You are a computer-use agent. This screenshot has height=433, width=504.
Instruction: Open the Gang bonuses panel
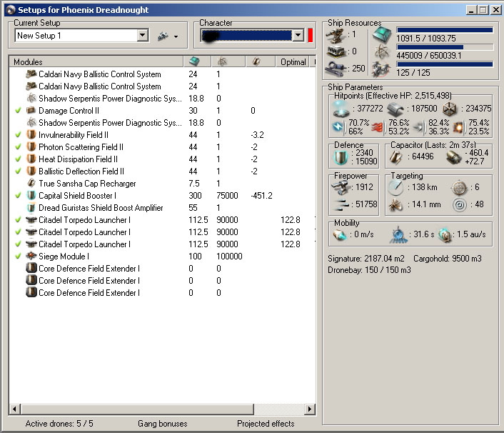tap(162, 423)
